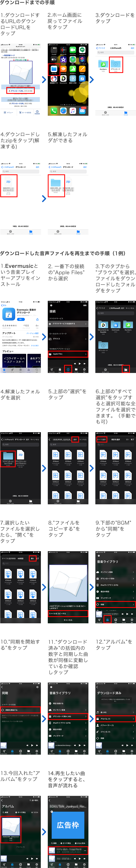Tap ダウンロードURL (101.6 MB) link in step 1
Screen dimensions: 136x868
21,91
